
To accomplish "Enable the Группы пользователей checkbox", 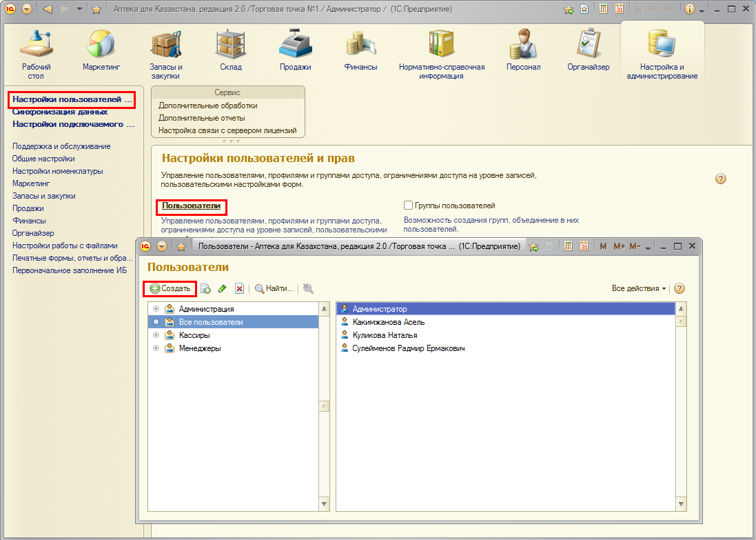I will [408, 206].
